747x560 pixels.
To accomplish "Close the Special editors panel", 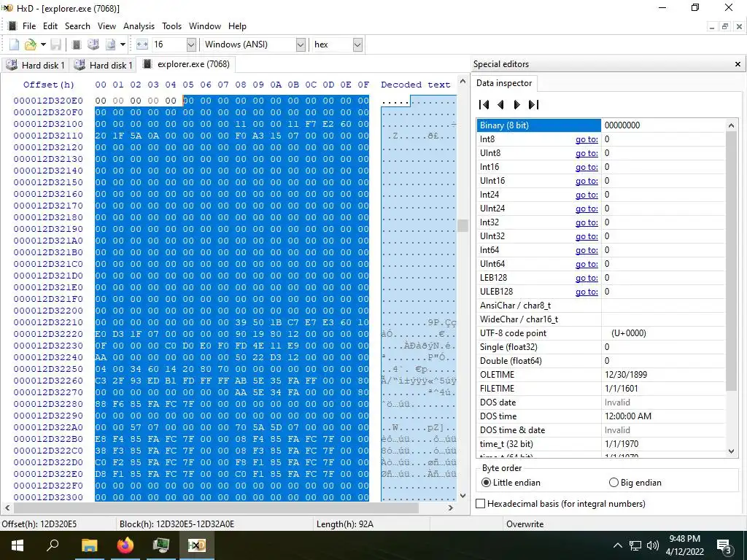I will click(x=738, y=64).
